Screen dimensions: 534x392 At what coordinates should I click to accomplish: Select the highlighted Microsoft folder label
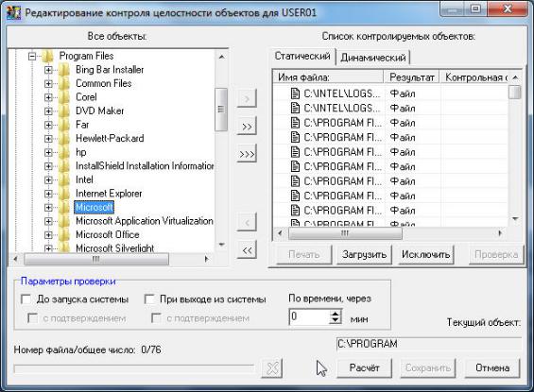[94, 208]
